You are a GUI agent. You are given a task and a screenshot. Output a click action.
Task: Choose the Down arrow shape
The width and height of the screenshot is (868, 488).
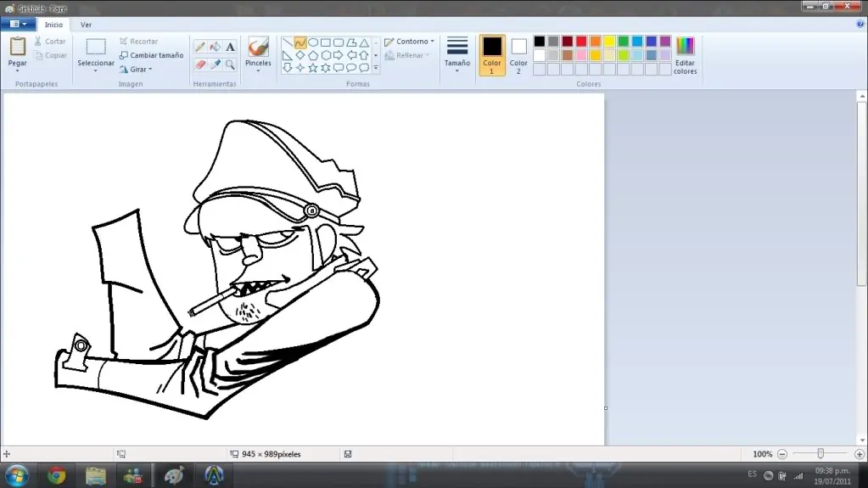point(288,68)
